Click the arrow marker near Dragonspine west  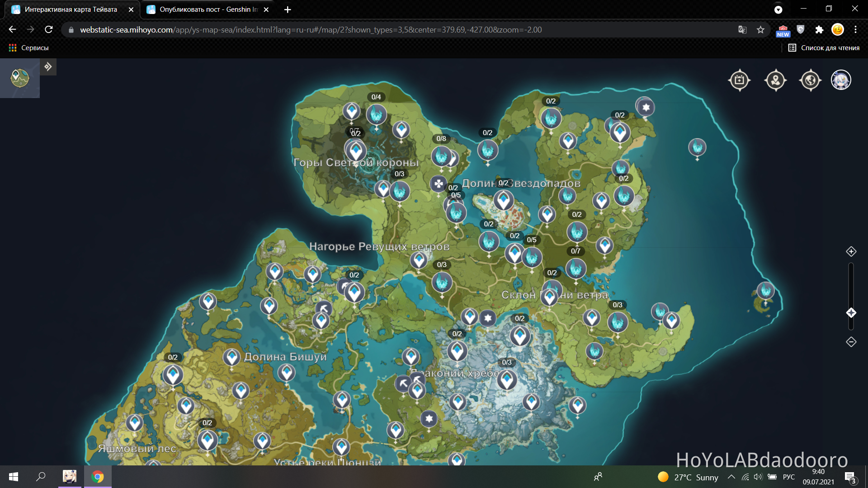[403, 384]
